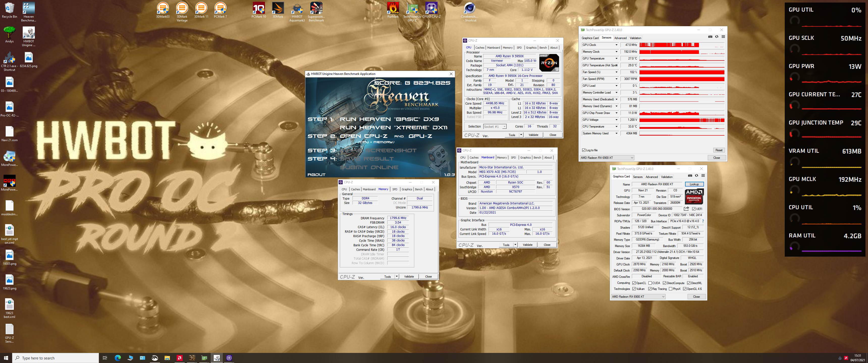
Task: Launch PCMark 10 from the desktop
Action: click(259, 10)
